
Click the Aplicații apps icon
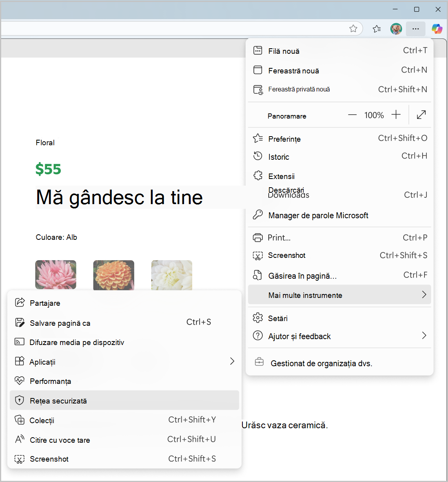(19, 361)
